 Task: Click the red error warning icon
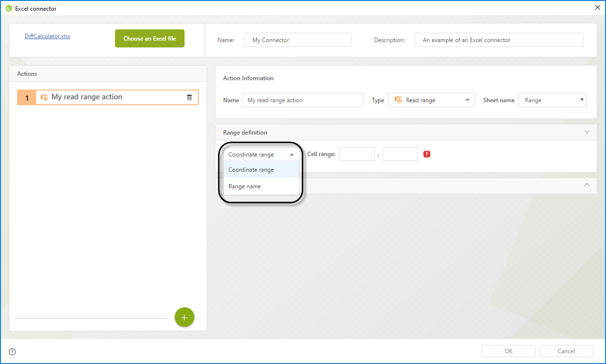pos(427,154)
